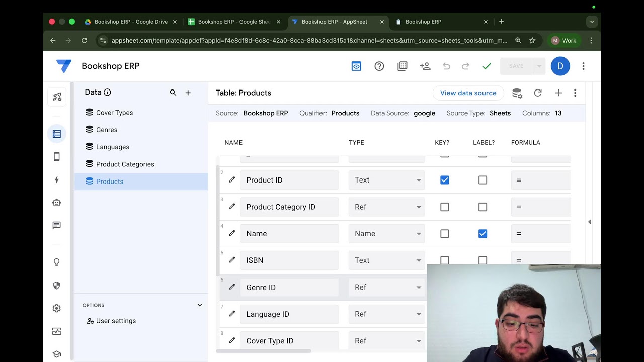Edit the Name column pencil icon

(x=232, y=233)
